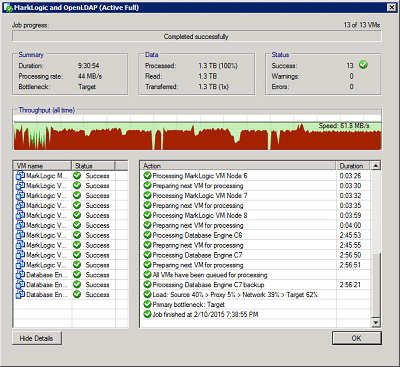Click the action list scroll down arrow
The width and height of the screenshot is (400, 367).
pos(376,322)
